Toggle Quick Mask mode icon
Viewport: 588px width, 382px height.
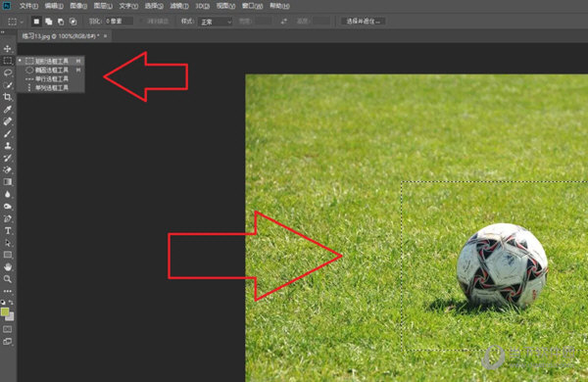coord(8,329)
